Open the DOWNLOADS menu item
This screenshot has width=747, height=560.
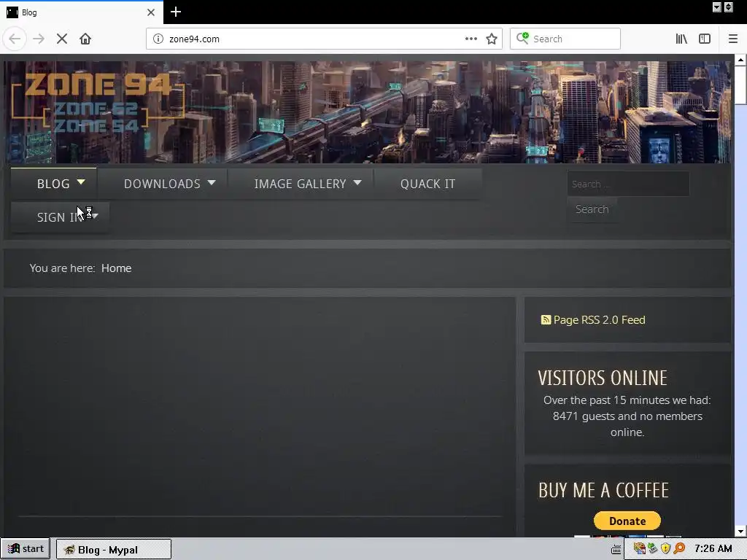tap(162, 184)
